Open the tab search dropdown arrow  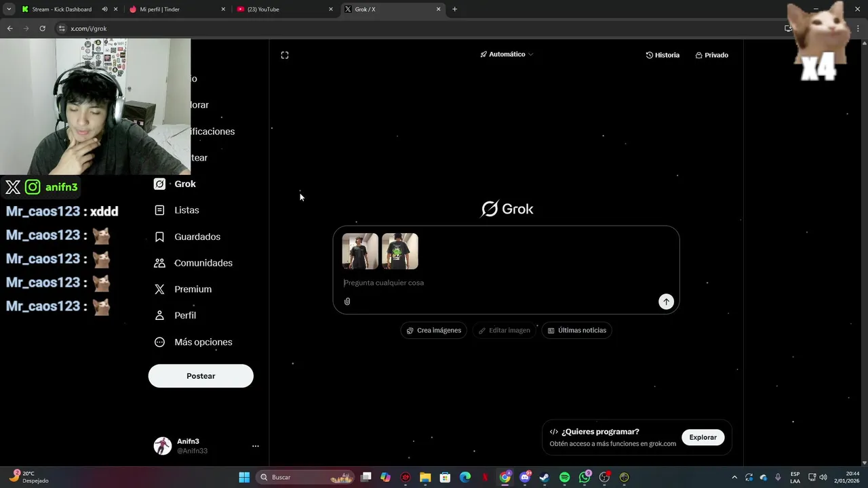(x=9, y=9)
